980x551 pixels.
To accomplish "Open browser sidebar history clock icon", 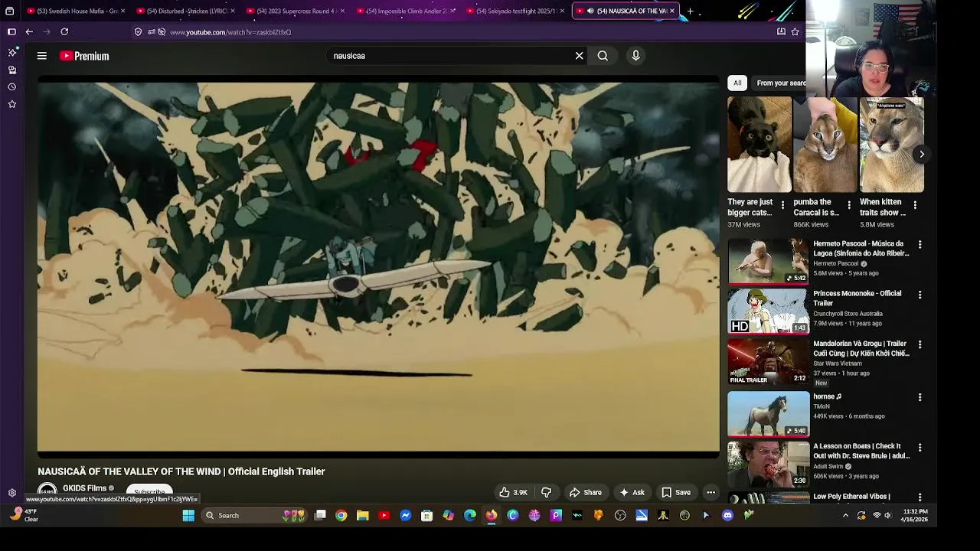I will [12, 86].
